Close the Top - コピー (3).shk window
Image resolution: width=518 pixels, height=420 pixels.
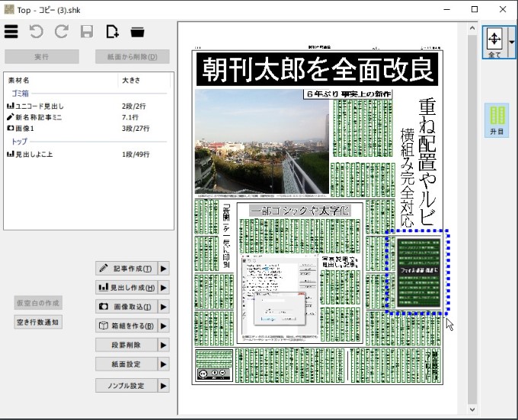[x=503, y=9]
